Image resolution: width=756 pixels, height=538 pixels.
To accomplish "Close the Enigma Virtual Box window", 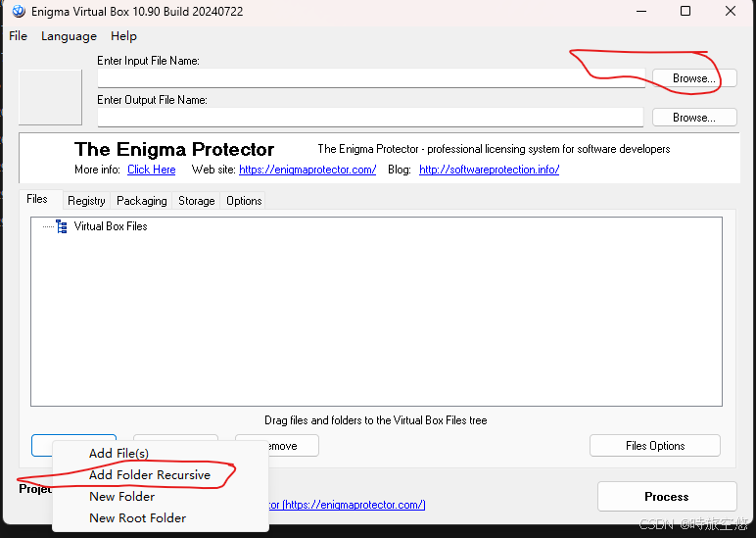I will pos(730,11).
